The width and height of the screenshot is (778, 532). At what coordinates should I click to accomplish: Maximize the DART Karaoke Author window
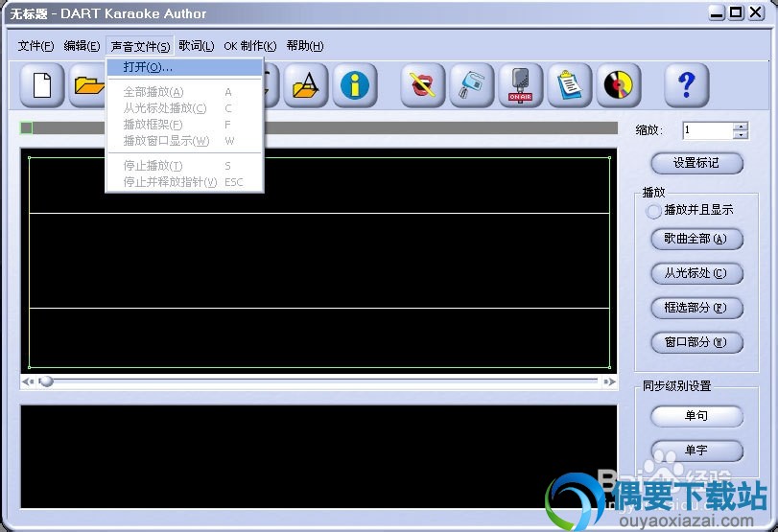pyautogui.click(x=737, y=12)
